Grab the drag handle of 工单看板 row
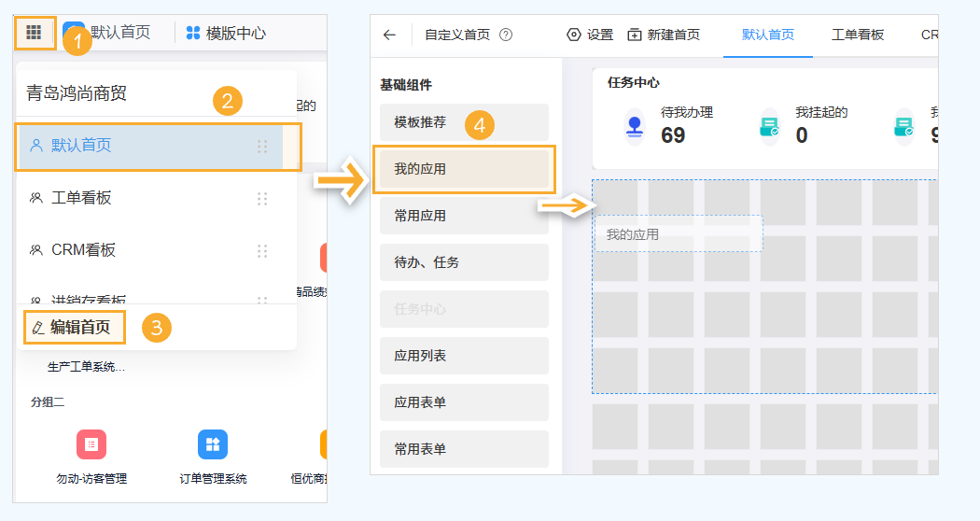 pos(262,199)
